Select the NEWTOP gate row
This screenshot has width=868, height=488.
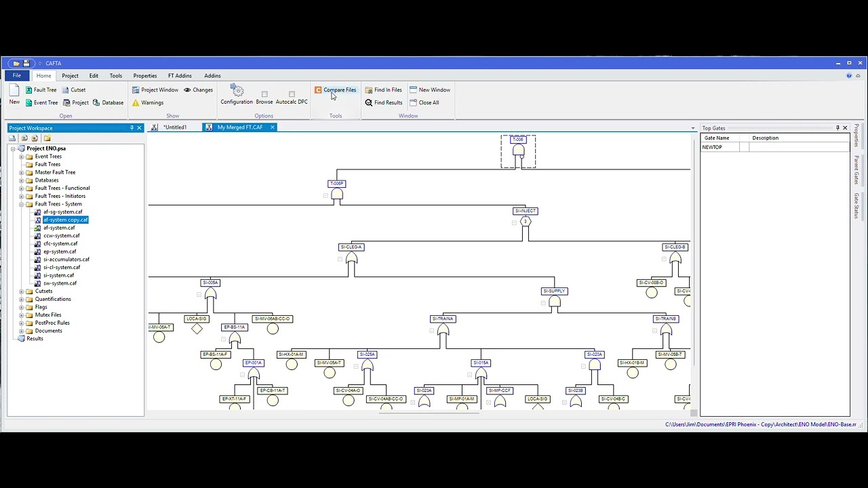pos(775,147)
